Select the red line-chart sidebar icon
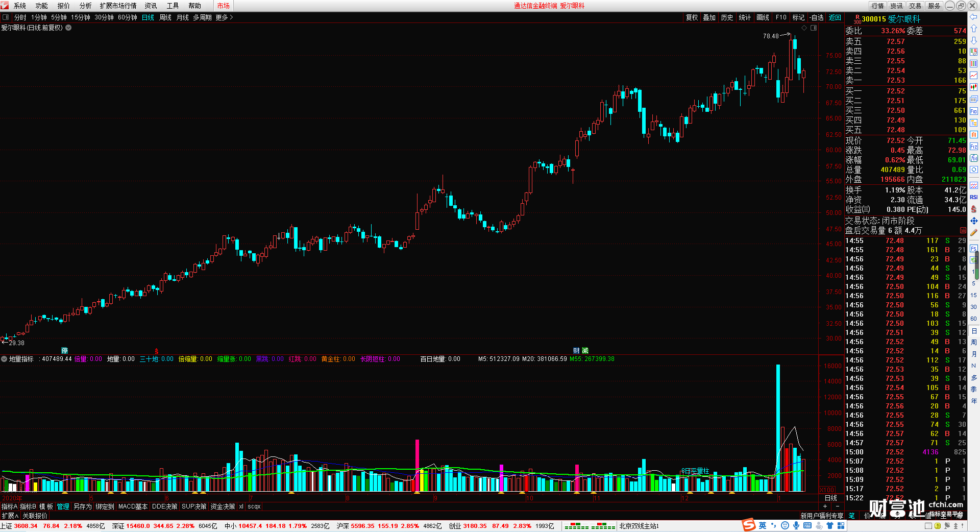The height and width of the screenshot is (532, 980). (973, 76)
